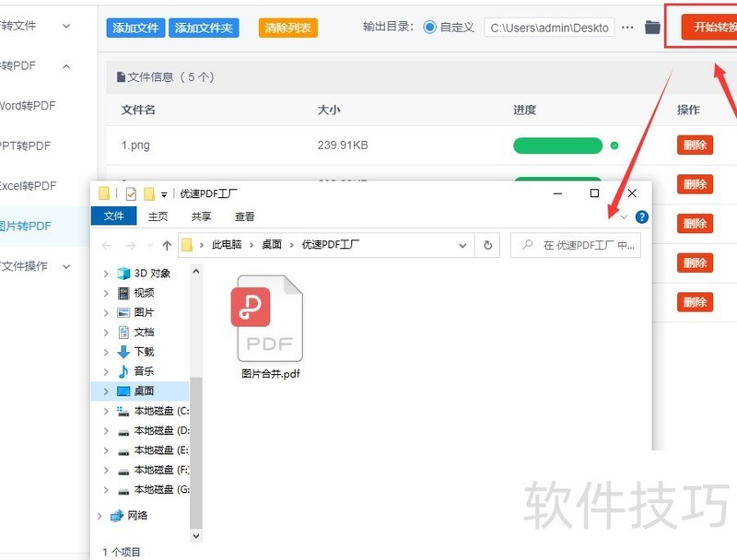
Task: Open the 主页 tab in Explorer ribbon
Action: tap(158, 216)
